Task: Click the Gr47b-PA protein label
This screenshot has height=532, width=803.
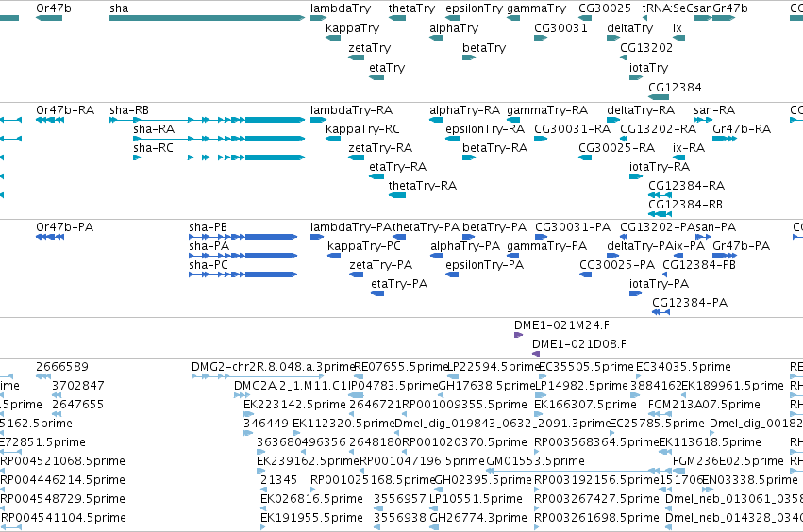Action: pos(741,246)
